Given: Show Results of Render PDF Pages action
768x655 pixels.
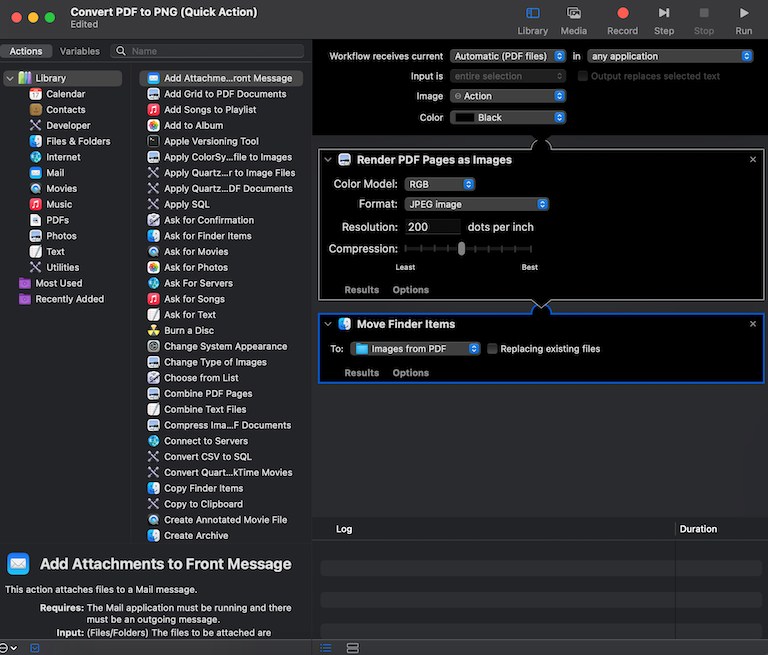Looking at the screenshot, I should [361, 290].
